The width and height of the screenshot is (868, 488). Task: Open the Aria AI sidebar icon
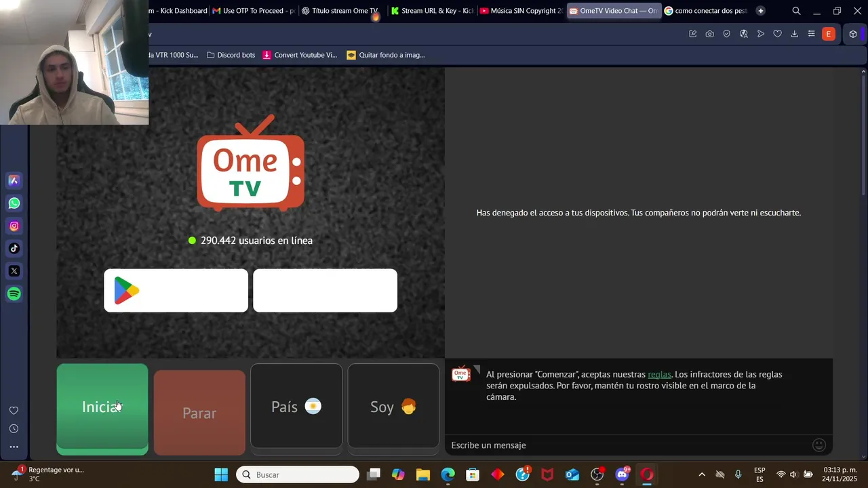14,180
